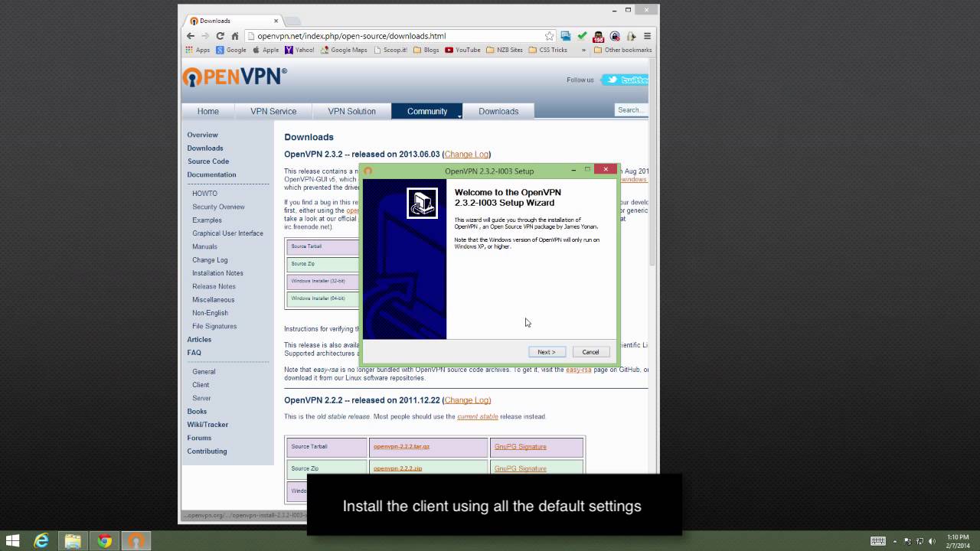
Task: Open a new Chrome tab
Action: pos(292,21)
